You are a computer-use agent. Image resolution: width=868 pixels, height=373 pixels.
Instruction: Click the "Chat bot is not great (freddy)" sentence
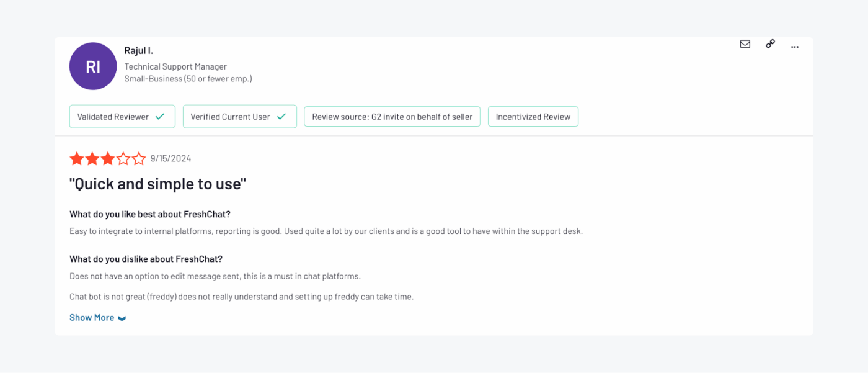(x=241, y=297)
